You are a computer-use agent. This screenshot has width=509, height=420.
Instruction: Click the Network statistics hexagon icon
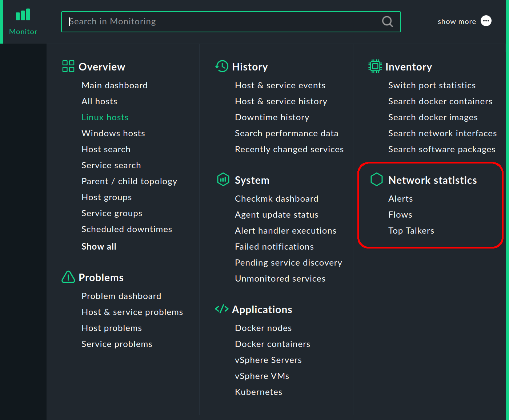point(377,179)
